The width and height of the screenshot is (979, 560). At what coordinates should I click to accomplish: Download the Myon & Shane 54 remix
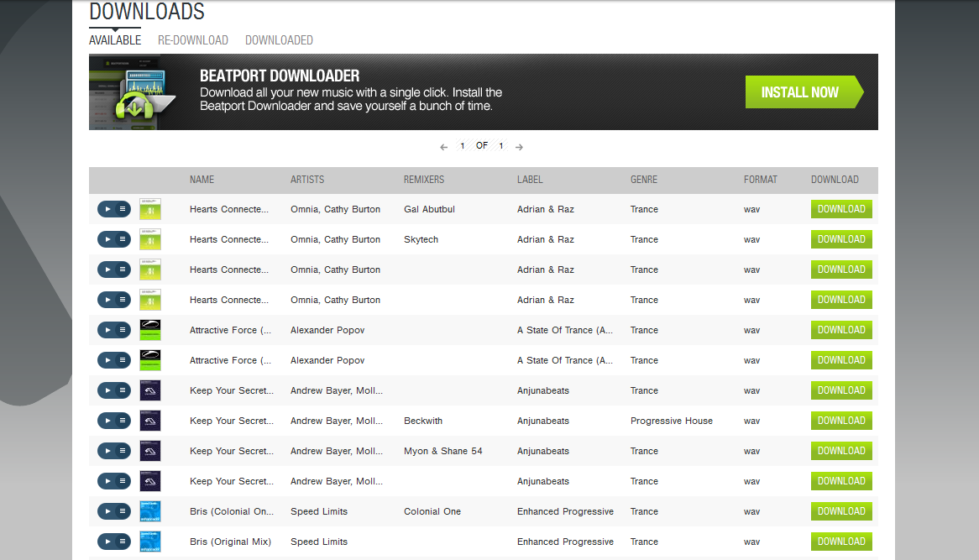tap(841, 451)
